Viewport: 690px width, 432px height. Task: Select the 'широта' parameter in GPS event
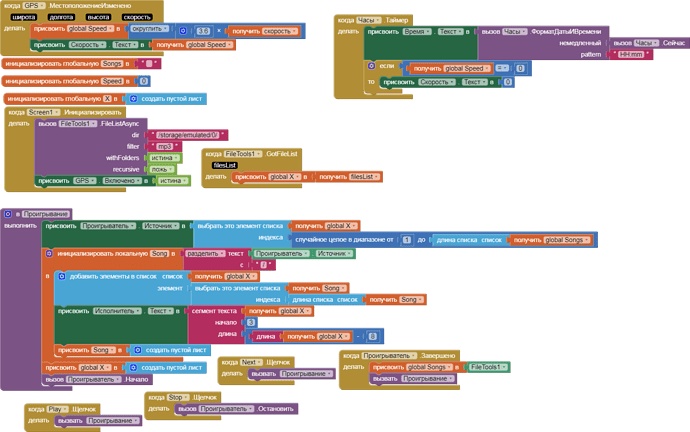[x=24, y=17]
